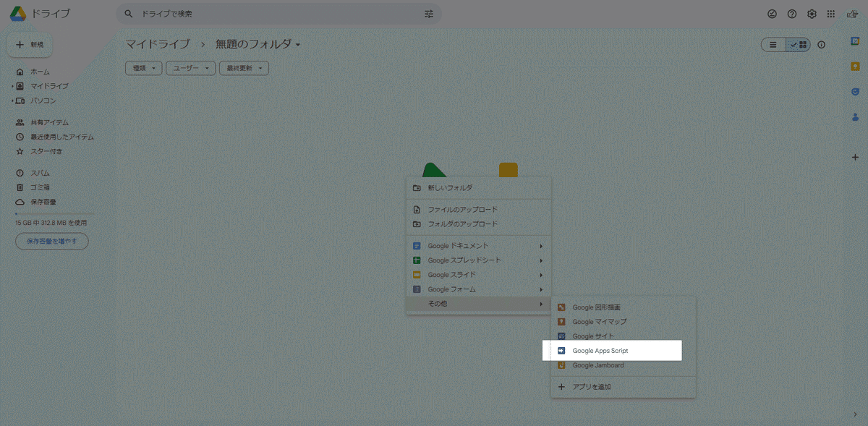This screenshot has height=426, width=868.
Task: Open the offline ready status icon
Action: click(772, 14)
